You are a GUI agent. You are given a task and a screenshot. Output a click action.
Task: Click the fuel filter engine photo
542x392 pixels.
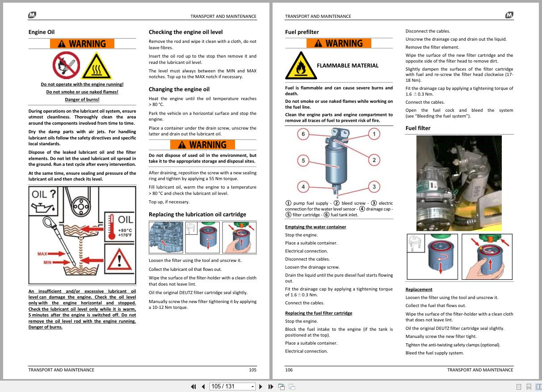click(x=459, y=183)
